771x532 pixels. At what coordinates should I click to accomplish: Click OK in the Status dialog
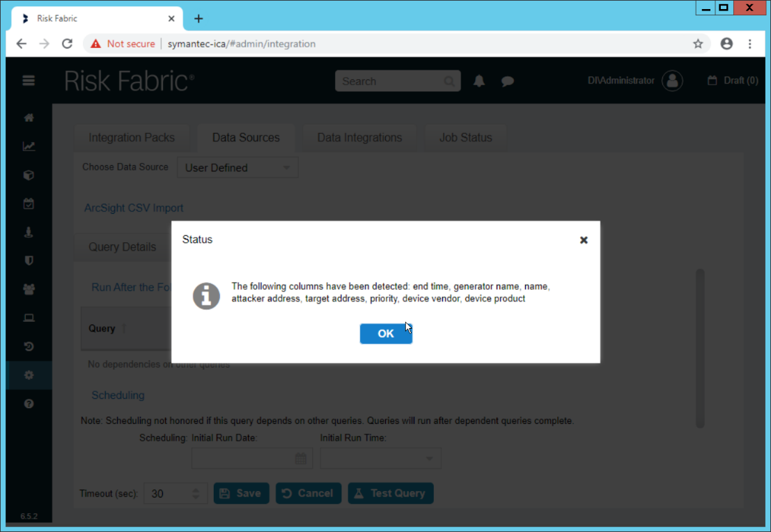tap(386, 334)
